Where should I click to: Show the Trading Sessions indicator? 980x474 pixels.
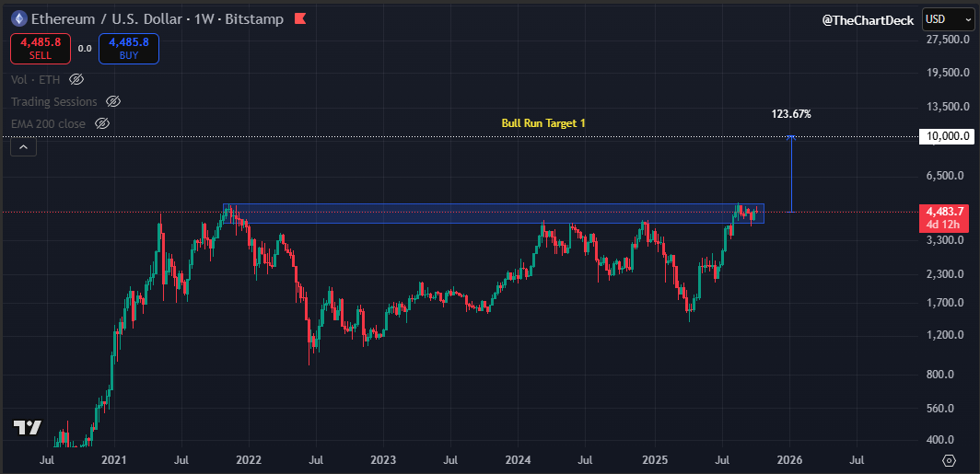[x=113, y=101]
